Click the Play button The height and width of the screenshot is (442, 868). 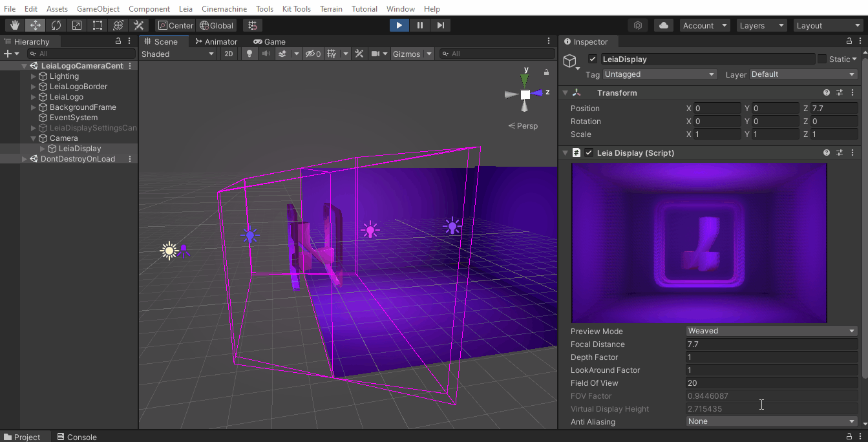[x=399, y=25]
